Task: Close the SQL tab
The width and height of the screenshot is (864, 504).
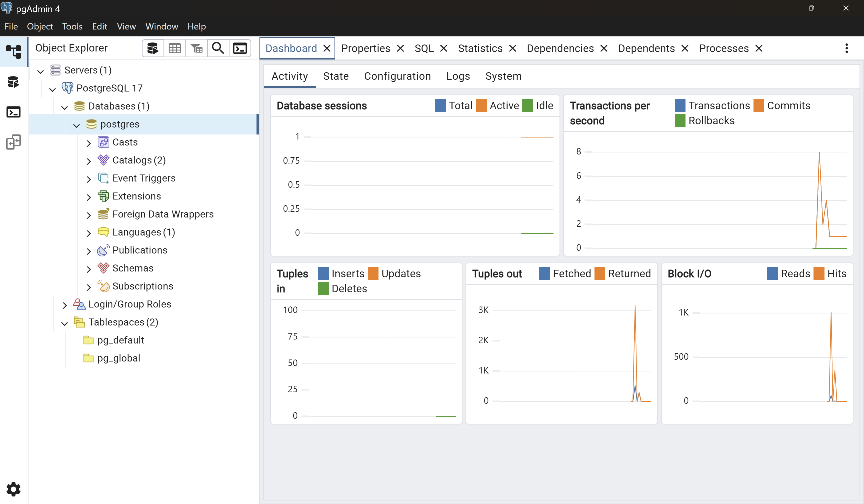Action: tap(443, 48)
